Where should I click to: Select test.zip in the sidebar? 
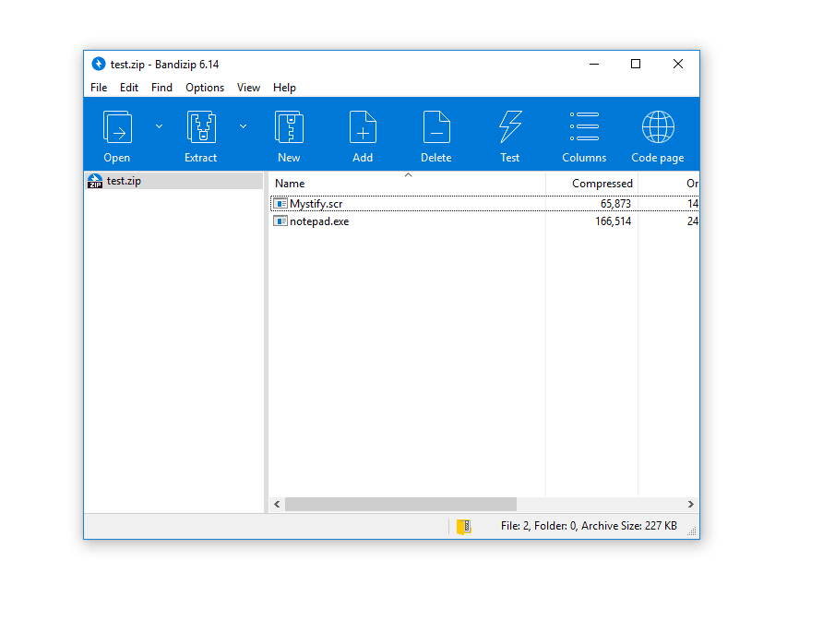pos(123,181)
